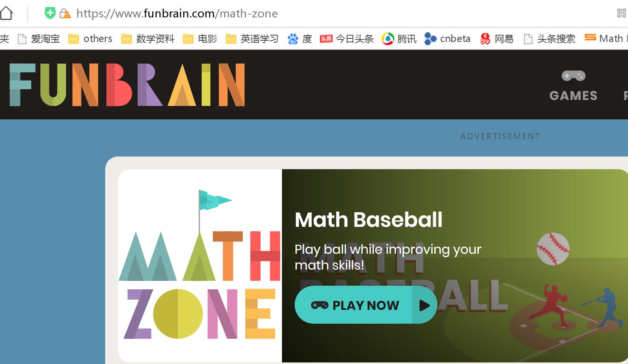The image size is (628, 364).
Task: Click the PLAY NOW button
Action: pyautogui.click(x=366, y=305)
